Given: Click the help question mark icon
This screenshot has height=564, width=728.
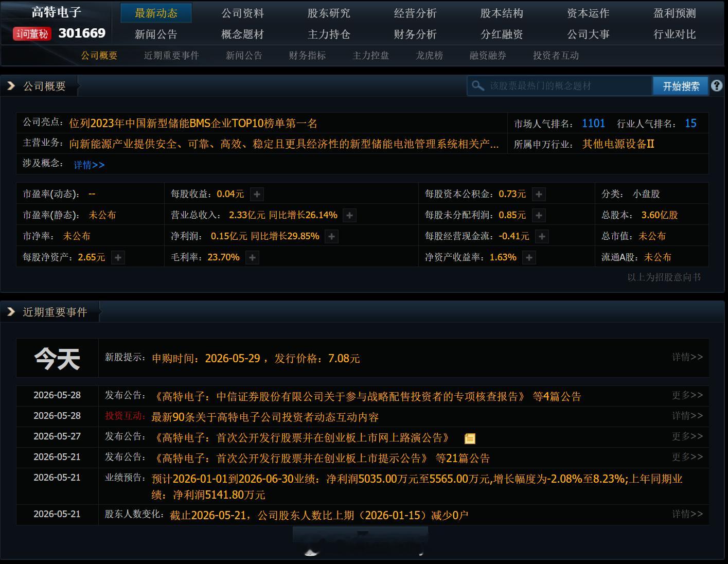Looking at the screenshot, I should click(717, 86).
